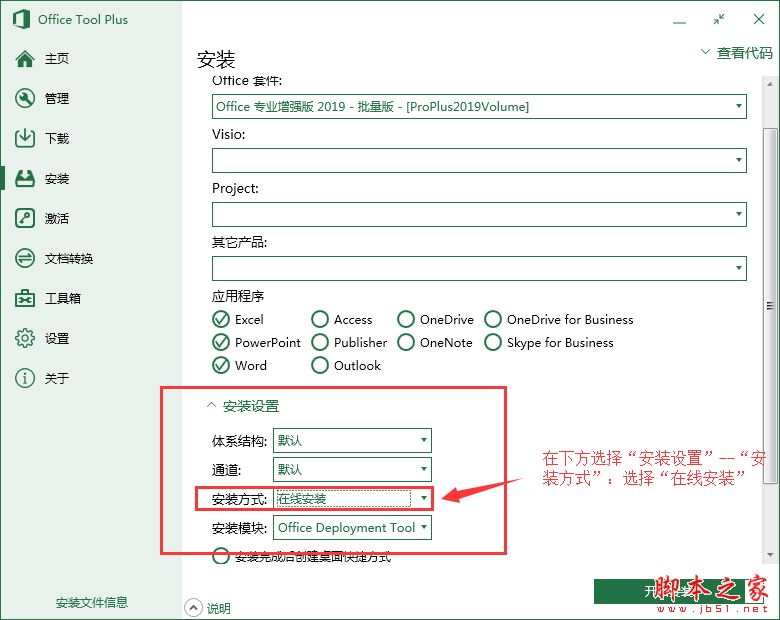Image resolution: width=780 pixels, height=620 pixels.
Task: Open the 安装方式 dropdown
Action: (352, 499)
